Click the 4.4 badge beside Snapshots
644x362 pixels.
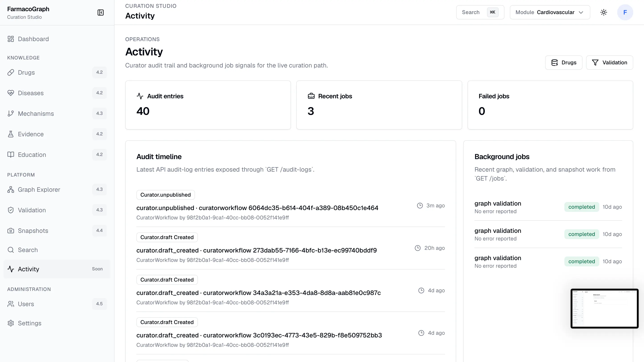(99, 231)
